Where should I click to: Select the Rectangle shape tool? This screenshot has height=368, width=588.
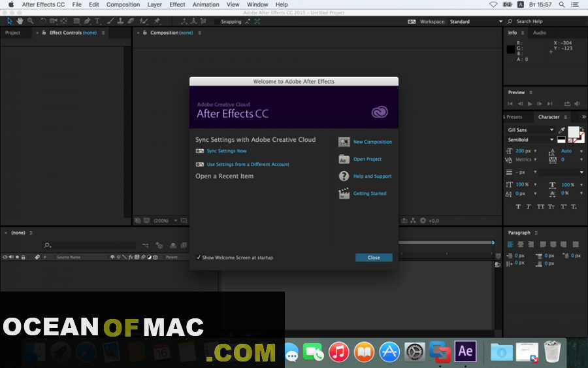coord(76,21)
